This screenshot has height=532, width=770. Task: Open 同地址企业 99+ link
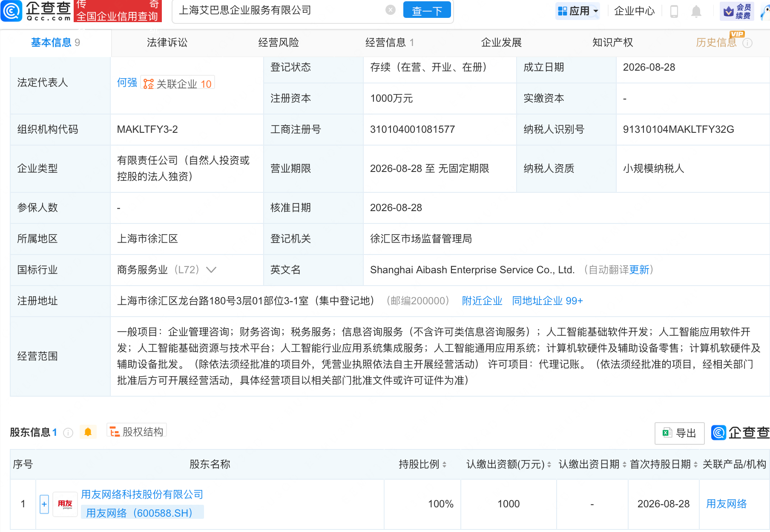coord(547,301)
